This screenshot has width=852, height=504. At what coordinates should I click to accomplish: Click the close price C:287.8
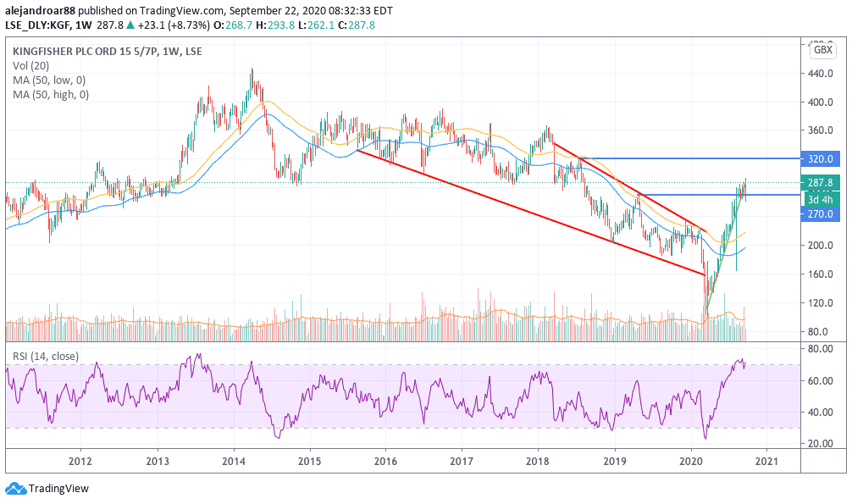(357, 25)
